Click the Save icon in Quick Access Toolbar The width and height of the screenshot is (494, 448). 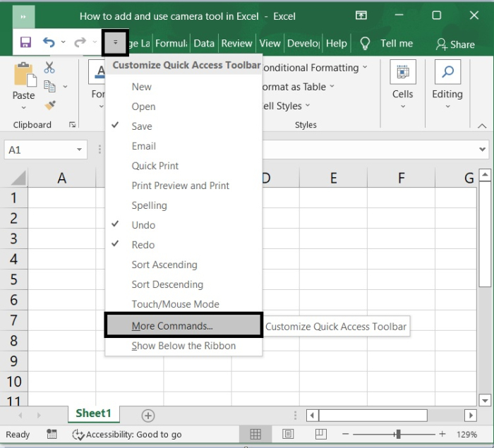coord(25,43)
